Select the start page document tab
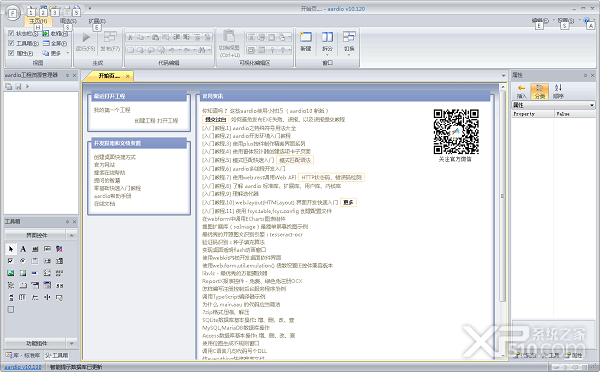600x372 pixels. (109, 76)
